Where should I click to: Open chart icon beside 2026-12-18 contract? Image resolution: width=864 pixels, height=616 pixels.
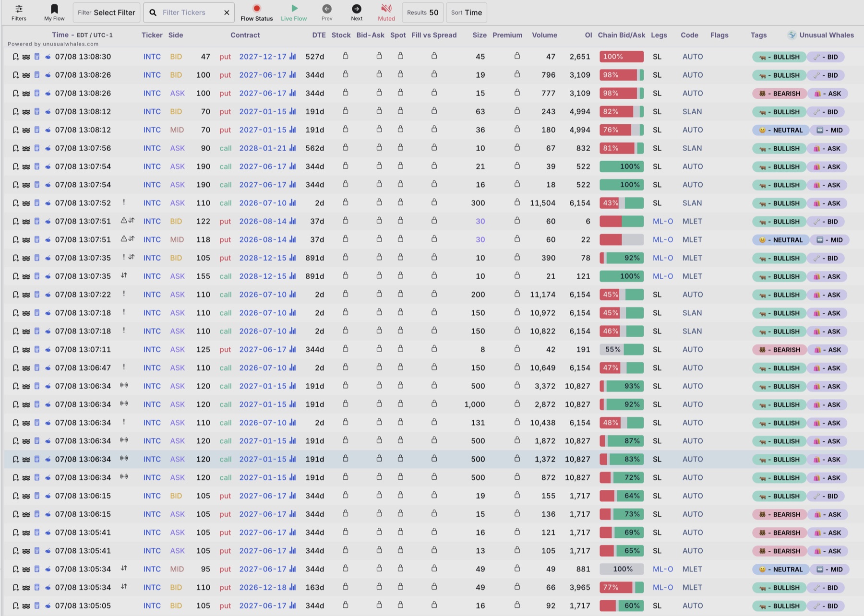(293, 587)
